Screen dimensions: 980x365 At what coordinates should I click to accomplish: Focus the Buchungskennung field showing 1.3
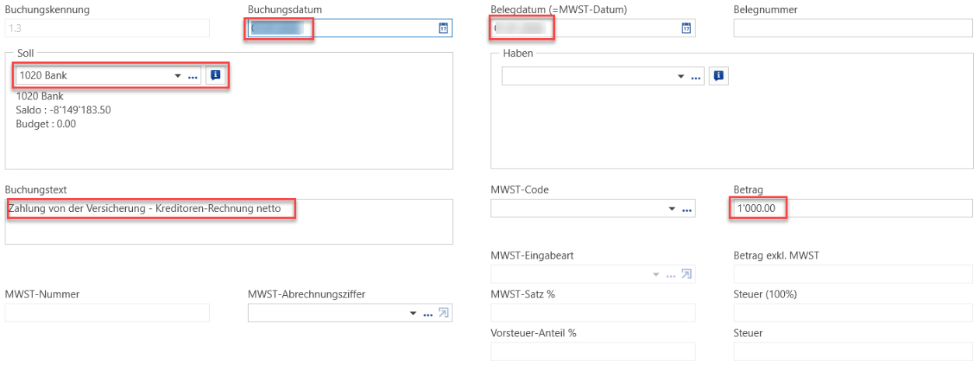(107, 28)
